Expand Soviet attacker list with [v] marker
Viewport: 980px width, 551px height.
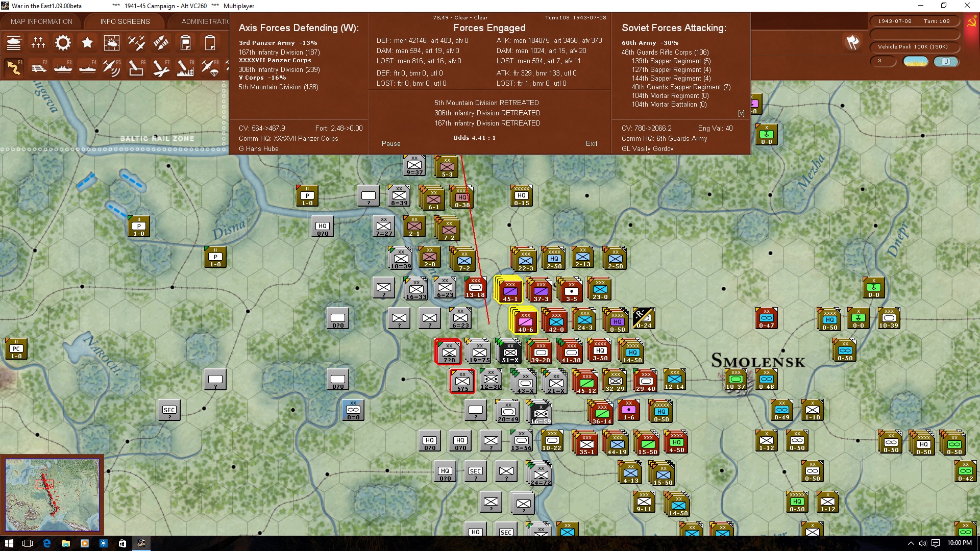(741, 113)
